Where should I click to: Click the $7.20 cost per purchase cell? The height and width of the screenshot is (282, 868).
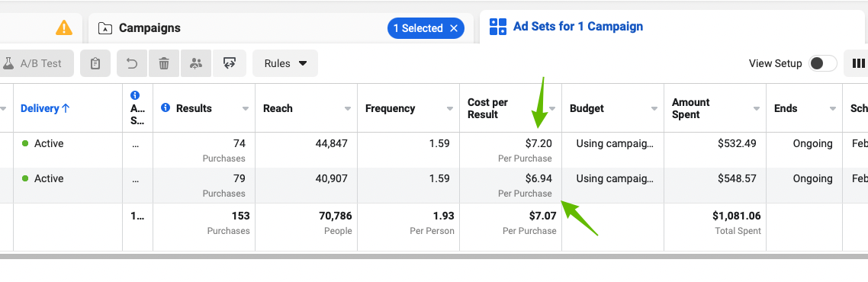pyautogui.click(x=510, y=150)
